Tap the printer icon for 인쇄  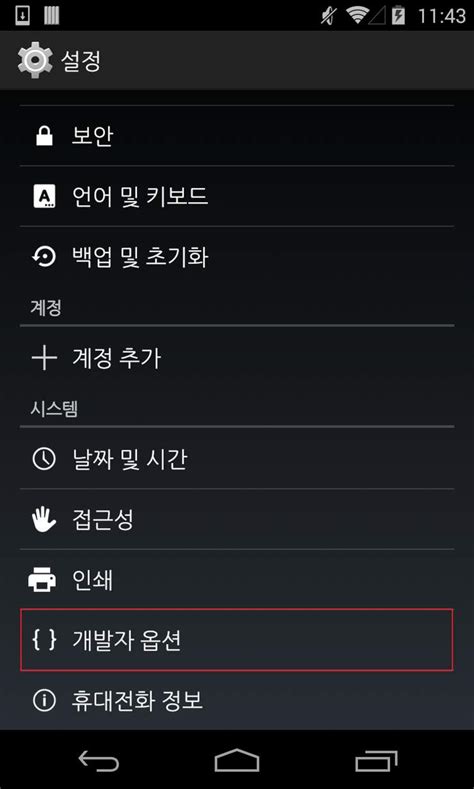pos(42,580)
